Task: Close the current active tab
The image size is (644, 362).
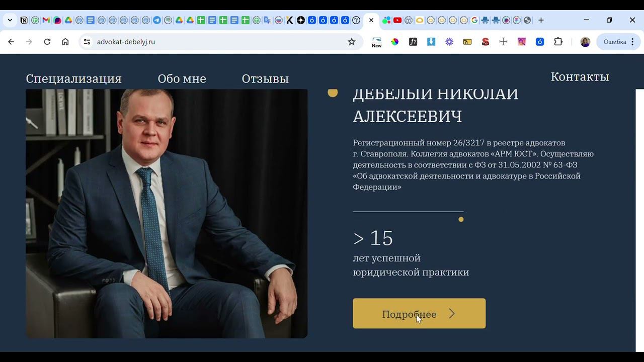Action: pyautogui.click(x=371, y=20)
